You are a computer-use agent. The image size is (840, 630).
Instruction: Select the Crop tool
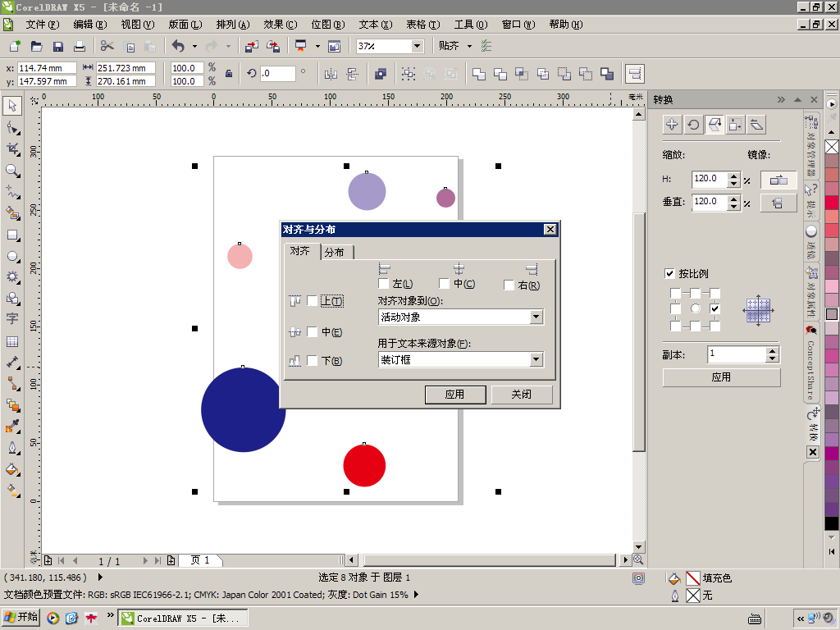(x=12, y=149)
